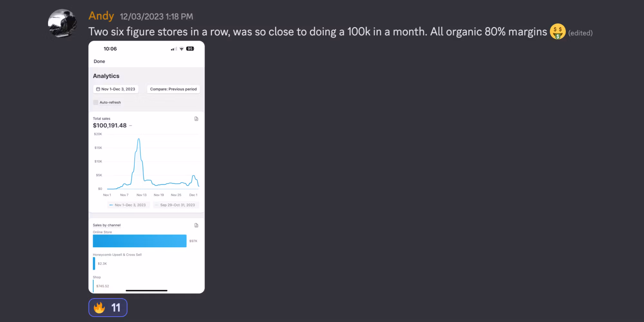Screen dimensions: 644x322
Task: Click the Done button
Action: point(99,62)
